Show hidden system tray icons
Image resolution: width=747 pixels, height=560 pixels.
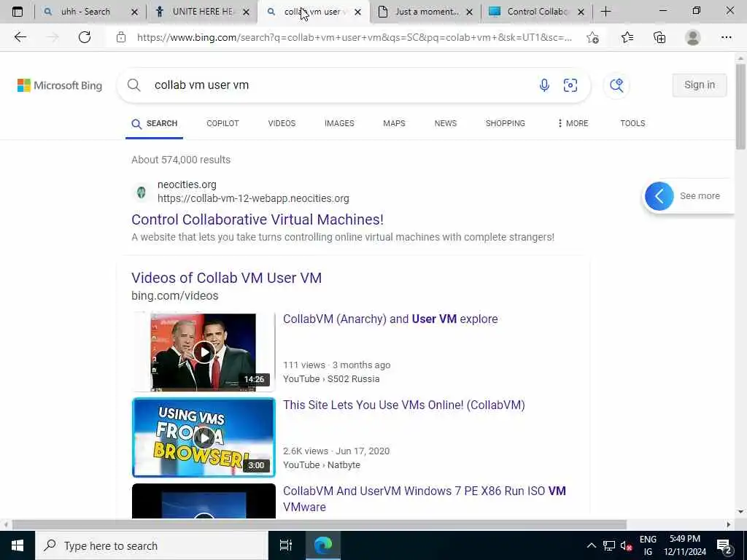tap(591, 545)
